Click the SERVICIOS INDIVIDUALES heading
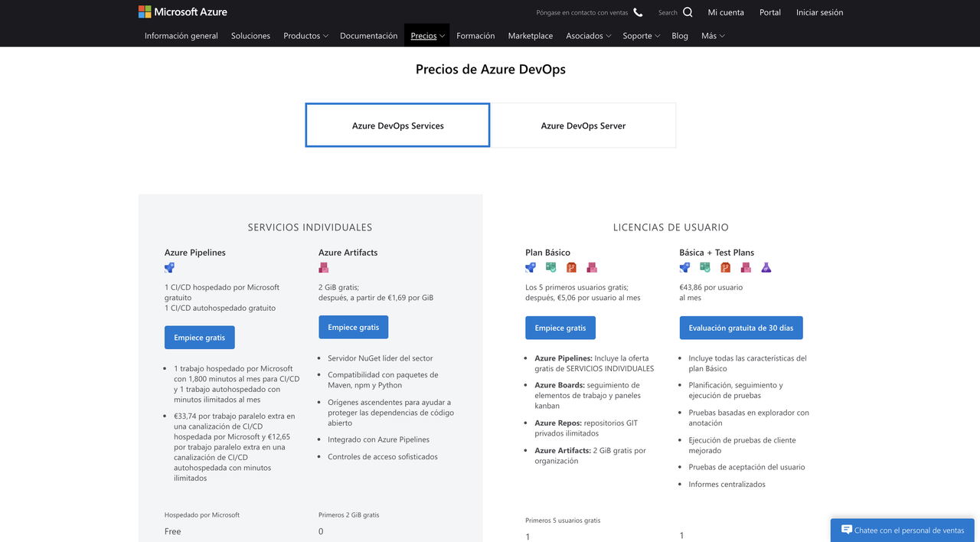980x542 pixels. coord(310,227)
